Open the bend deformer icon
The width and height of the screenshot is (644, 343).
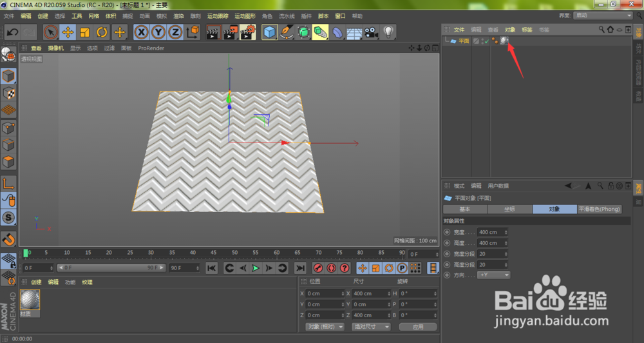[x=337, y=32]
